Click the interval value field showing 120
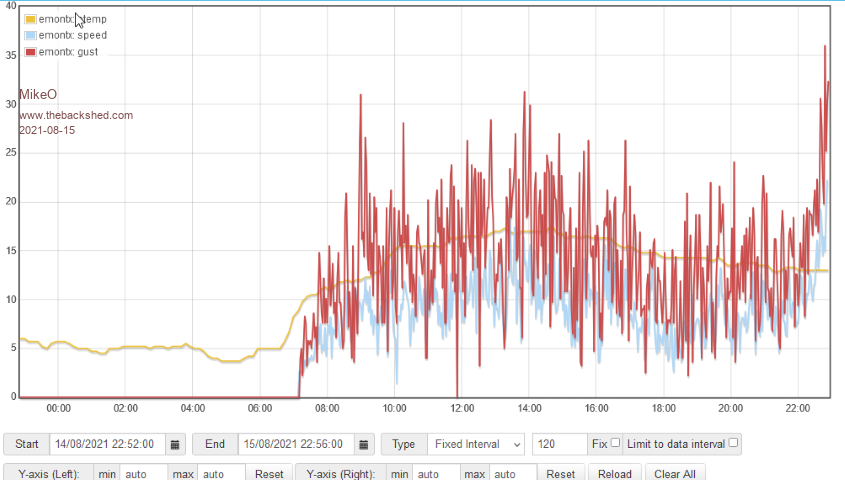This screenshot has width=845, height=480. [x=559, y=444]
